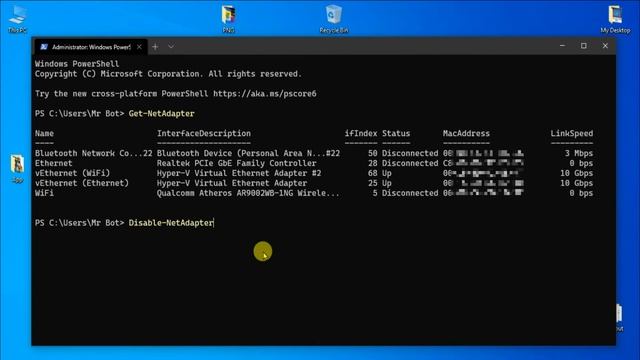Click the LinkSpeed column header

[571, 133]
